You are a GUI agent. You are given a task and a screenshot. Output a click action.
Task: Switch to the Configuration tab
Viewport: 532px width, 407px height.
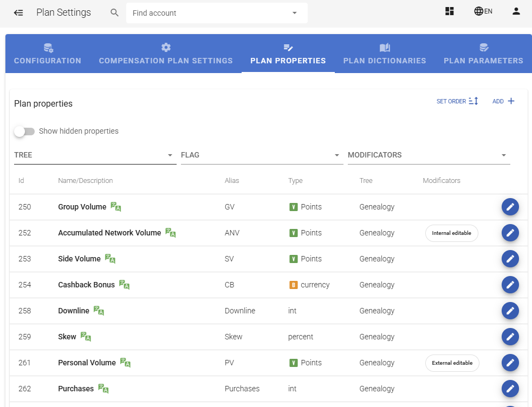click(48, 54)
